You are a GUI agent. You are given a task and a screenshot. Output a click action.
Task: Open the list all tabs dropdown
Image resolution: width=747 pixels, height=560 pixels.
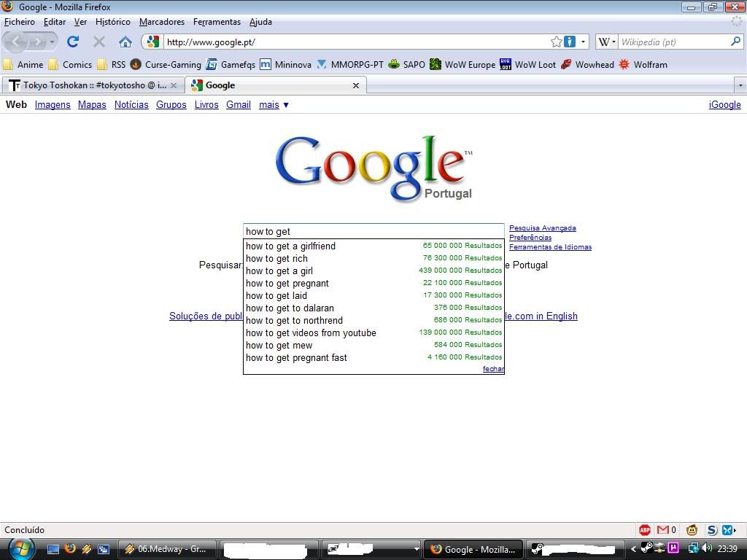tap(740, 85)
